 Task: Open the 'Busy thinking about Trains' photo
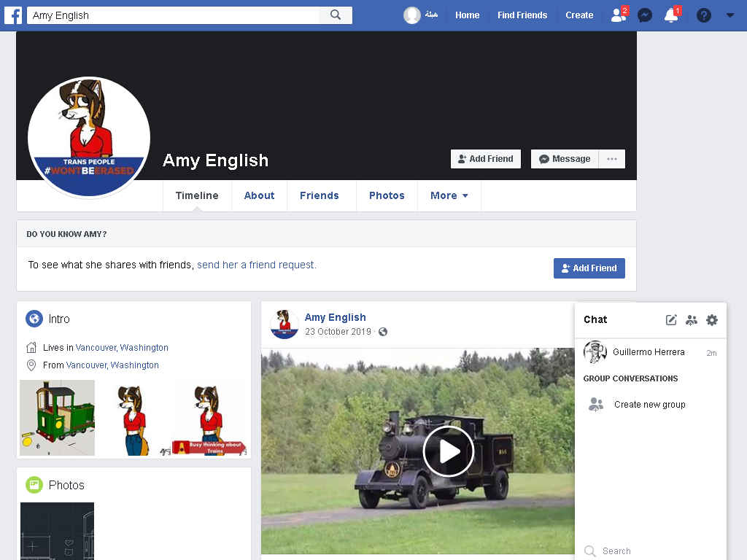pyautogui.click(x=210, y=418)
